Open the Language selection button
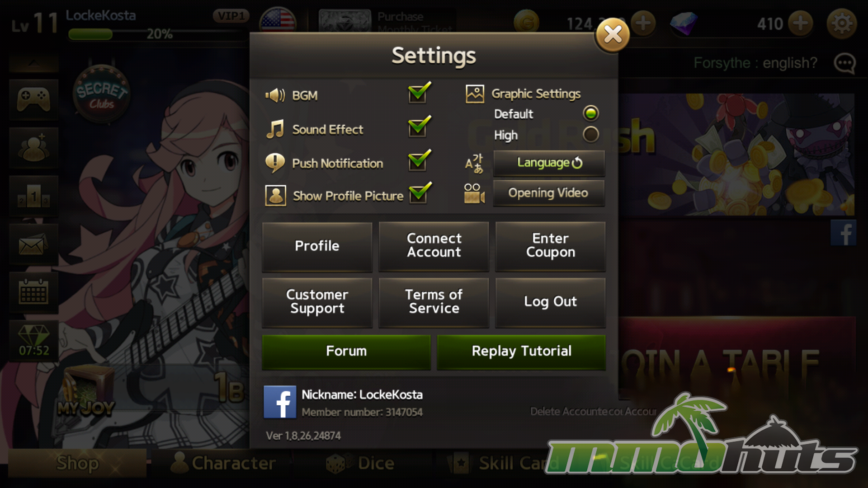Viewport: 868px width, 488px height. tap(549, 163)
